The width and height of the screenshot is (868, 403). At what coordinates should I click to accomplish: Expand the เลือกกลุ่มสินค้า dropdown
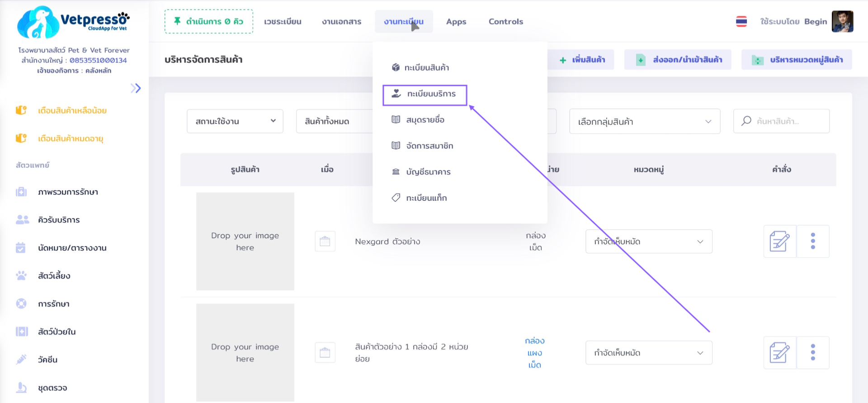point(644,121)
